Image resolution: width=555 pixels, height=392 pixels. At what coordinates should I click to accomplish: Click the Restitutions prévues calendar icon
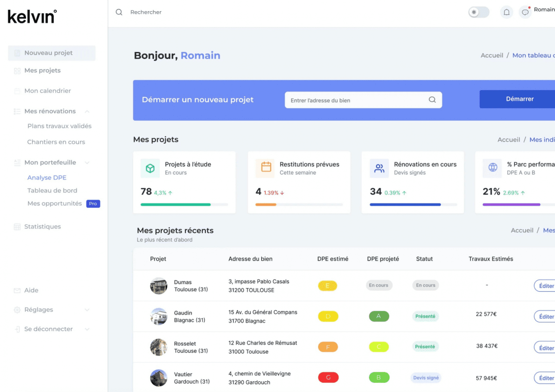[x=266, y=167]
